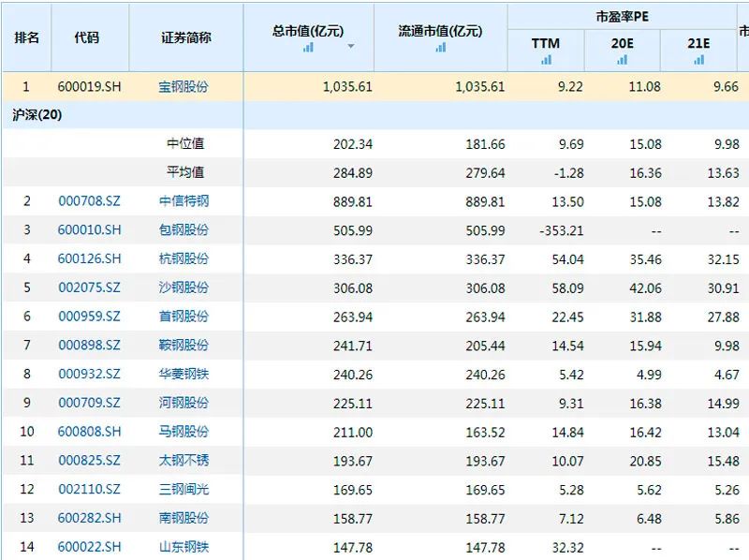Select TTM value 5.28 for 三钢闽光
This screenshot has height=560, width=749.
click(571, 490)
